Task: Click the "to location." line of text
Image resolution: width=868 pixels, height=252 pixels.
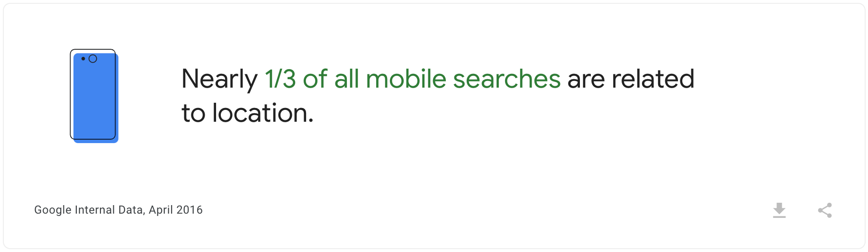Action: (x=247, y=113)
